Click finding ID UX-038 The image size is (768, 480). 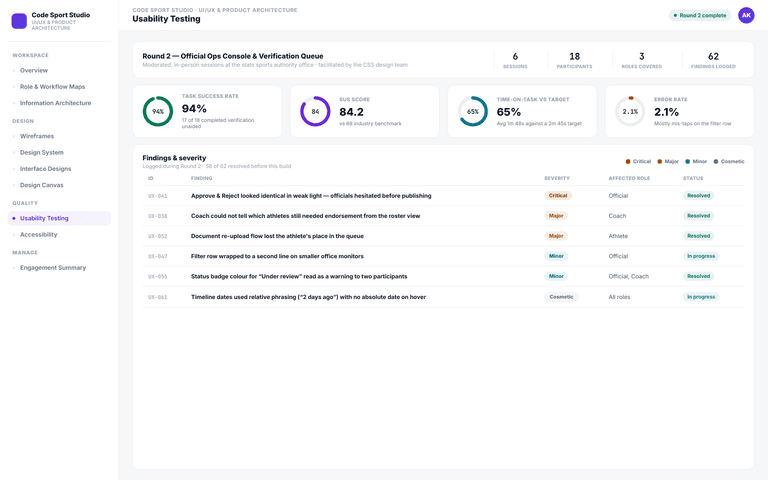(158, 216)
